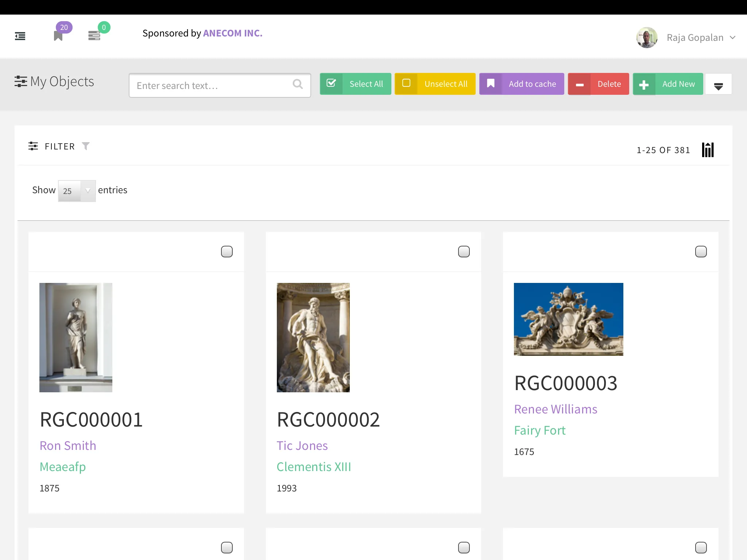Click Unselect All toolbar item

point(435,83)
